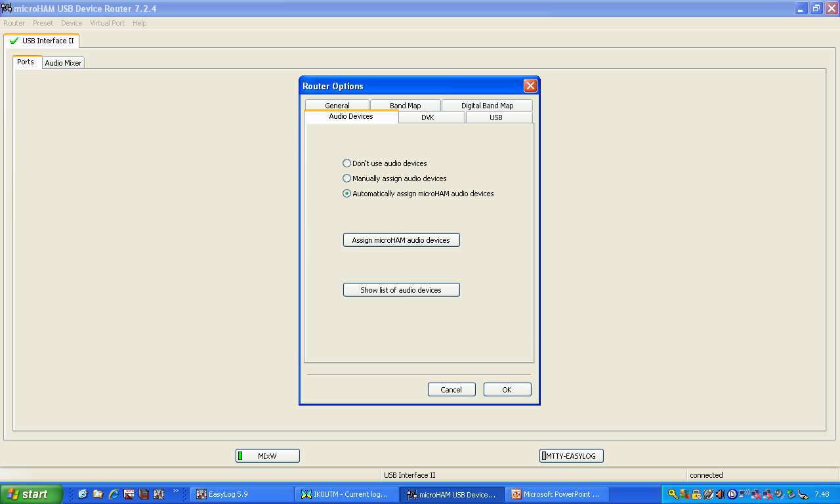Image resolution: width=840 pixels, height=504 pixels.
Task: Close the Router Options dialog
Action: [x=530, y=86]
